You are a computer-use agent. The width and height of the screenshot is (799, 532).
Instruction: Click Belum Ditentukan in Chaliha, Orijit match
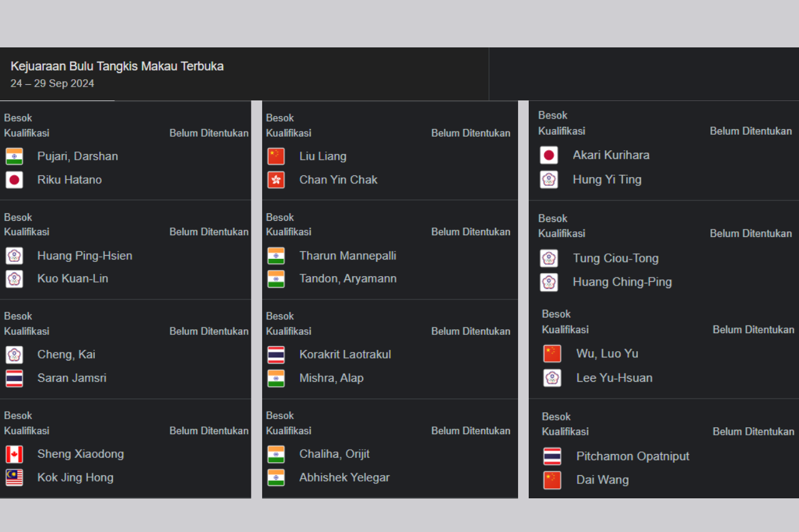[x=471, y=430]
